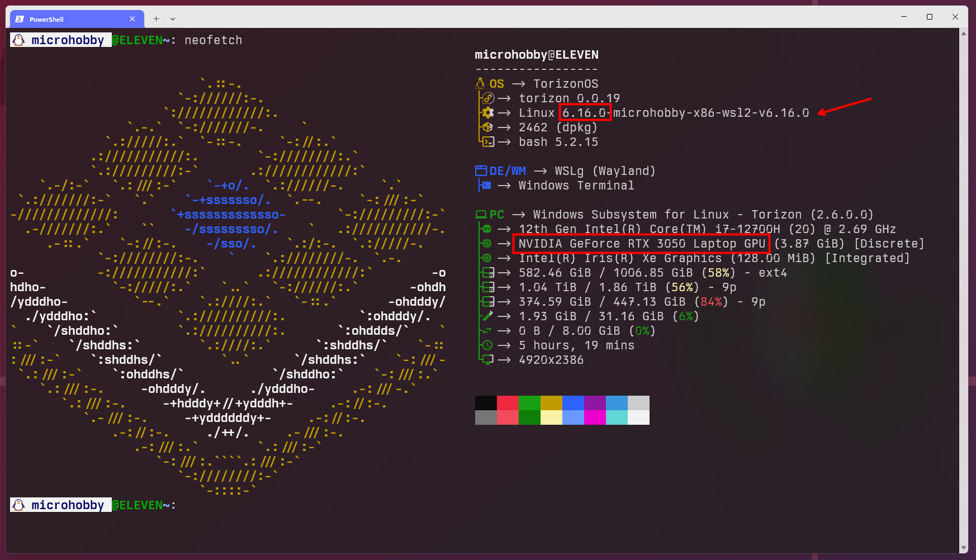The width and height of the screenshot is (976, 560).
Task: Click the disk icon beside 374.59 GiB
Action: tap(488, 302)
